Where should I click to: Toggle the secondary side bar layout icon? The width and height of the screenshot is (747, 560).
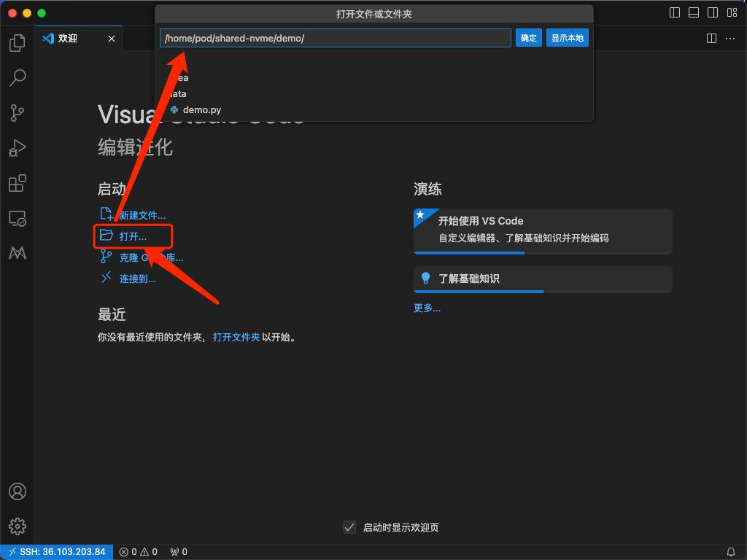pos(713,13)
